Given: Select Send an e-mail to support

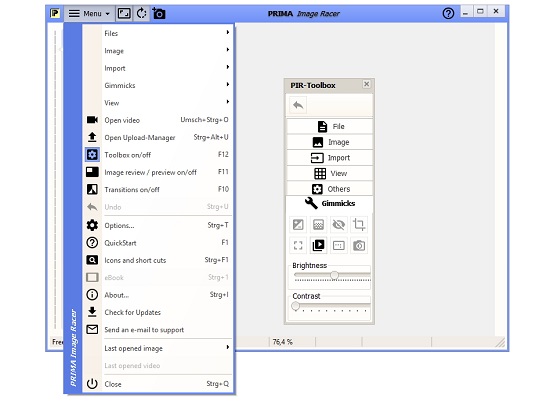Looking at the screenshot, I should (x=158, y=329).
